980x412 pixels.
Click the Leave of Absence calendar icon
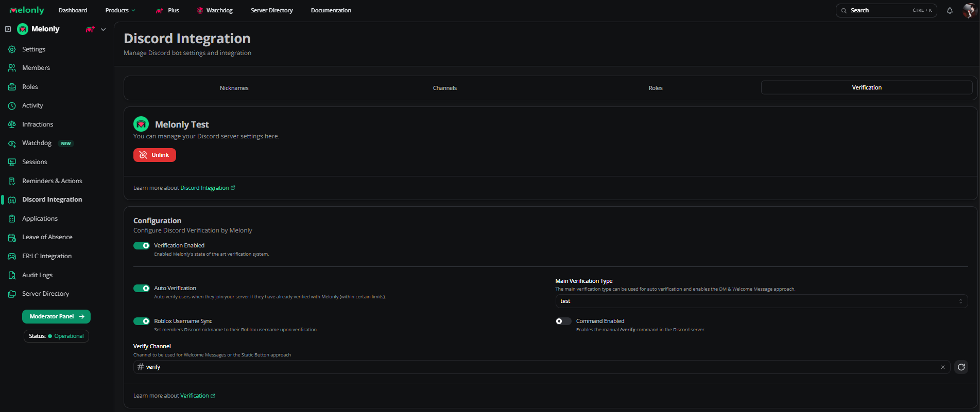click(x=12, y=237)
